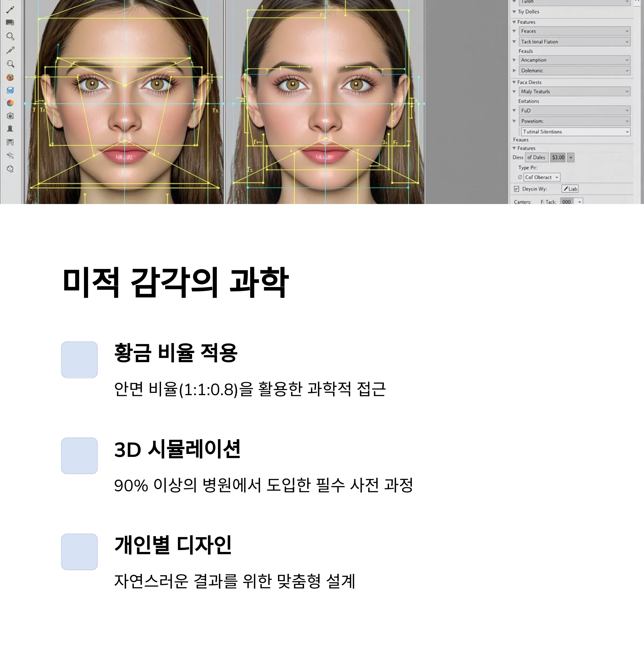Toggle the 'ir' checkbox next to Deycin Wy

[x=517, y=189]
